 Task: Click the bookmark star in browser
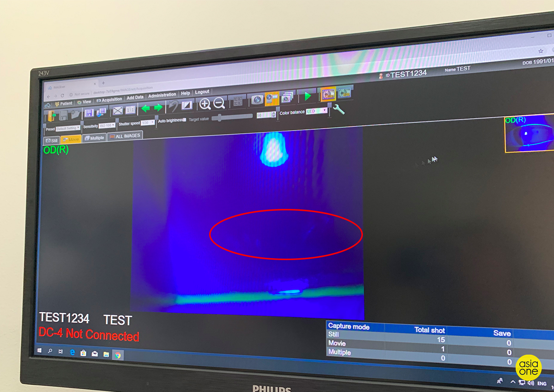pyautogui.click(x=541, y=51)
